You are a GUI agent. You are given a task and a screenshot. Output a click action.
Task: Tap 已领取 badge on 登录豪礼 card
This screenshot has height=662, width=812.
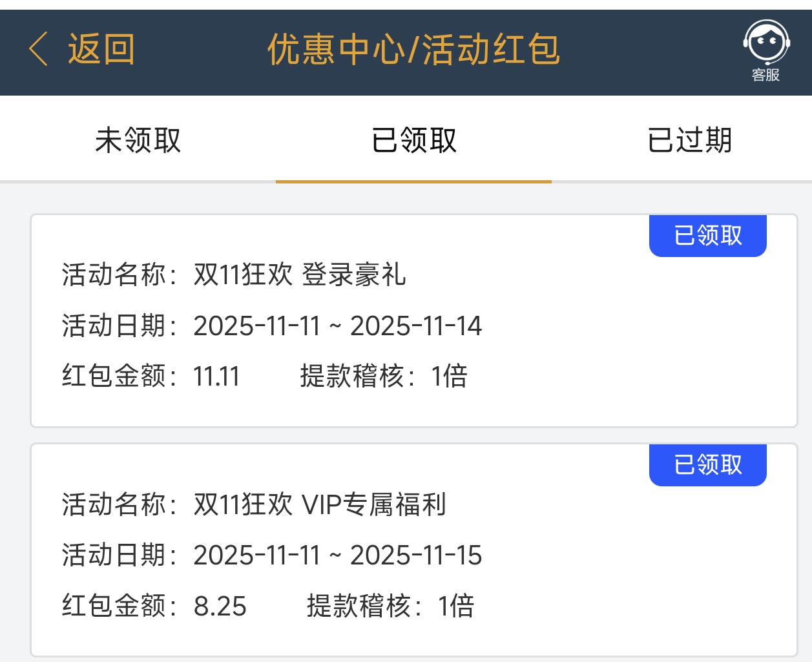(x=708, y=236)
